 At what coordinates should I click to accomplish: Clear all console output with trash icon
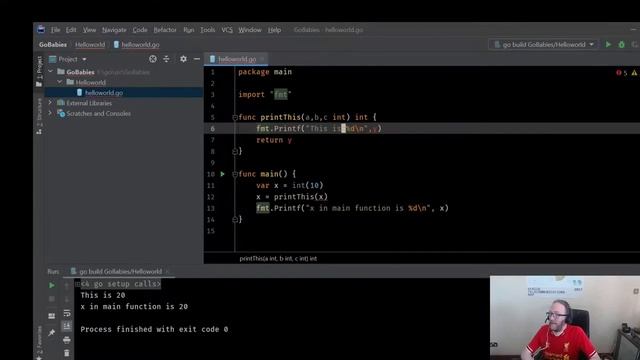(67, 353)
